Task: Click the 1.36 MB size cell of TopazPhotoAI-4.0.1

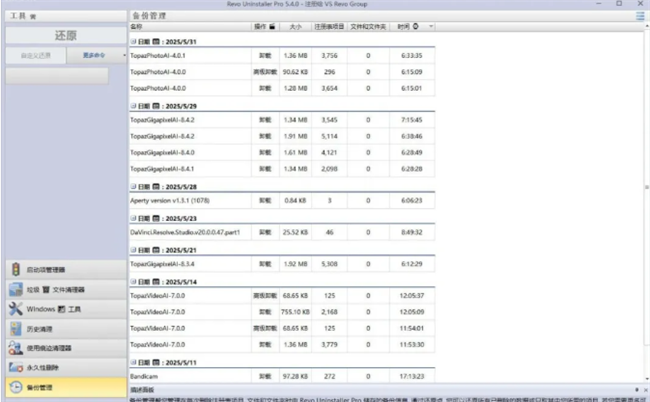Action: click(x=295, y=56)
